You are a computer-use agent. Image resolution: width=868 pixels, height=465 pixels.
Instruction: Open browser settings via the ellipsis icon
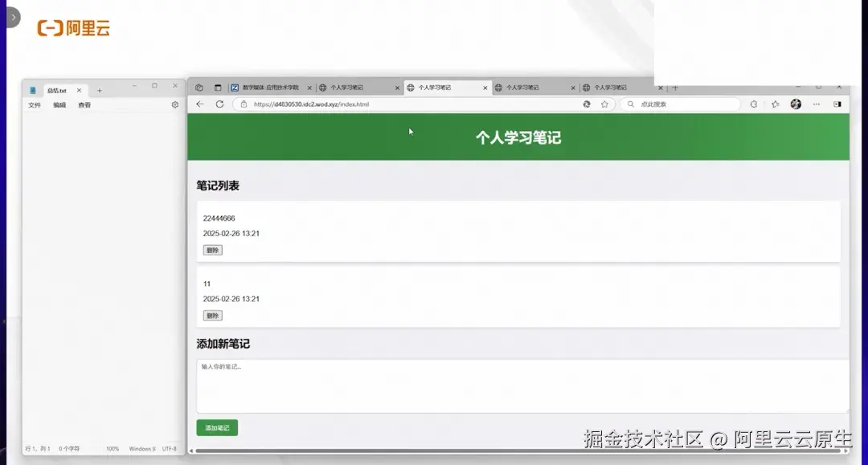click(x=817, y=104)
